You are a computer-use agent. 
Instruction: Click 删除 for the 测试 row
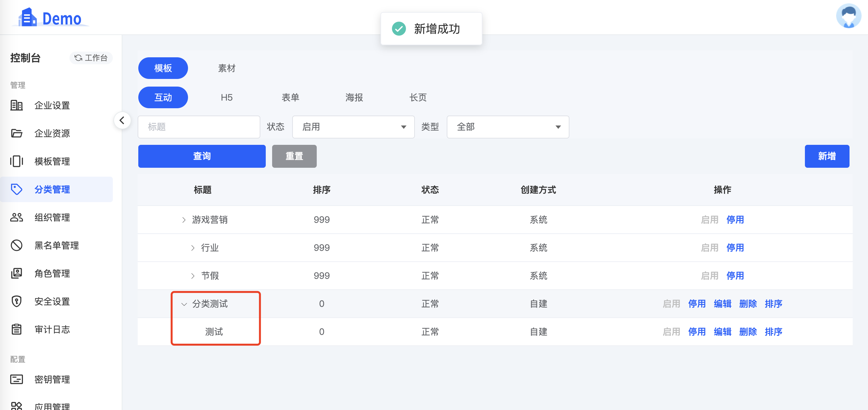click(x=748, y=331)
